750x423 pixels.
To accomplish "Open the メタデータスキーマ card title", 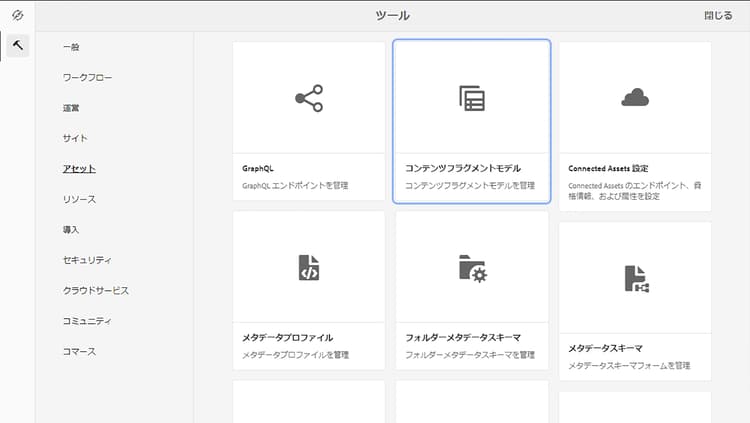I will click(x=605, y=348).
